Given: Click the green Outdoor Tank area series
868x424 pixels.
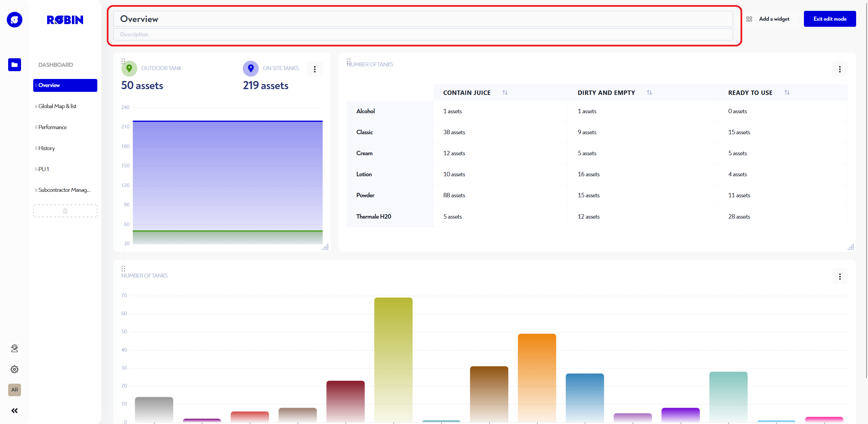Looking at the screenshot, I should click(x=228, y=237).
